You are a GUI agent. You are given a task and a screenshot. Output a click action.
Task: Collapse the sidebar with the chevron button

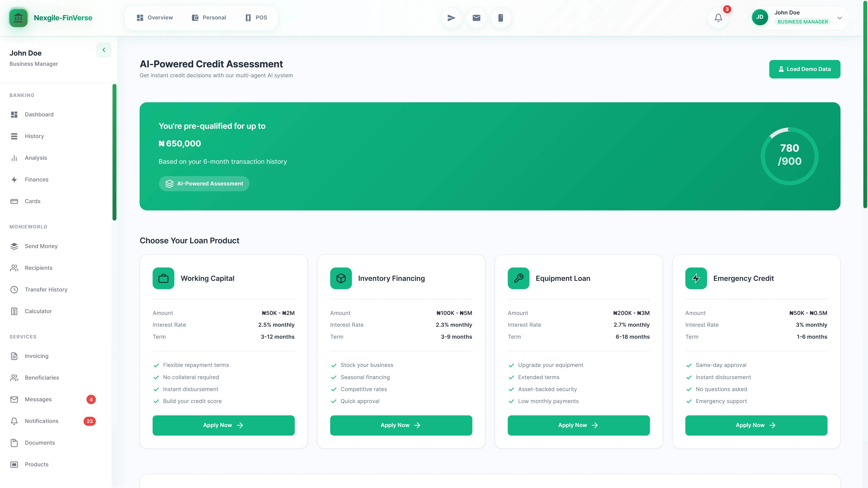click(104, 50)
